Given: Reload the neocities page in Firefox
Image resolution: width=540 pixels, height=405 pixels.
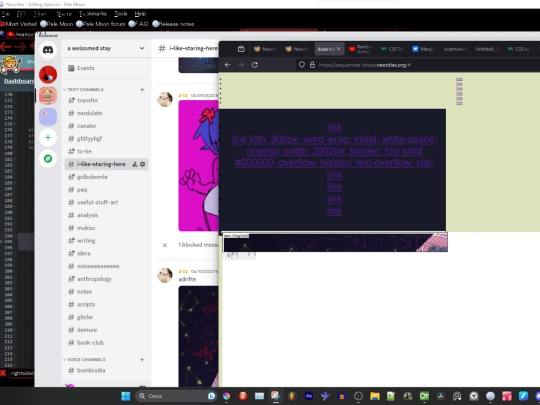Looking at the screenshot, I should pyautogui.click(x=255, y=65).
